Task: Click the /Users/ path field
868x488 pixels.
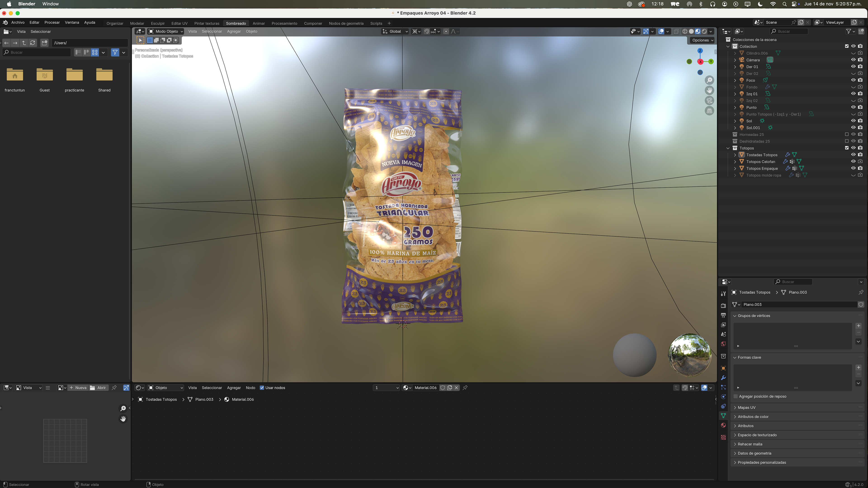Action: click(x=90, y=43)
